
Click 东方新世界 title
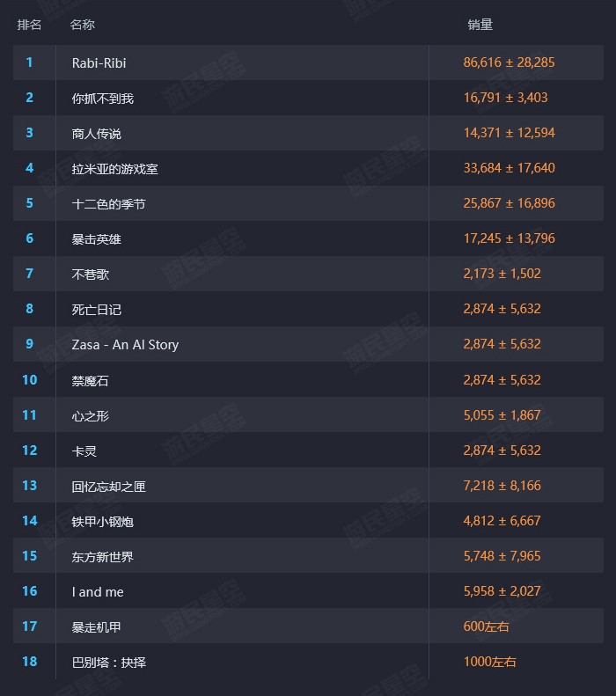(x=102, y=557)
